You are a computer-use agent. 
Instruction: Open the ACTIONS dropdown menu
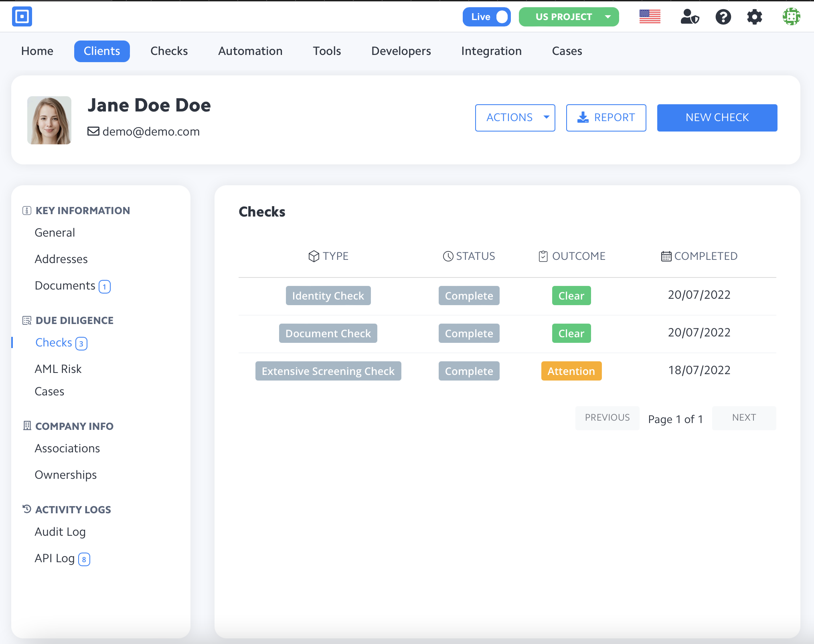pyautogui.click(x=515, y=117)
